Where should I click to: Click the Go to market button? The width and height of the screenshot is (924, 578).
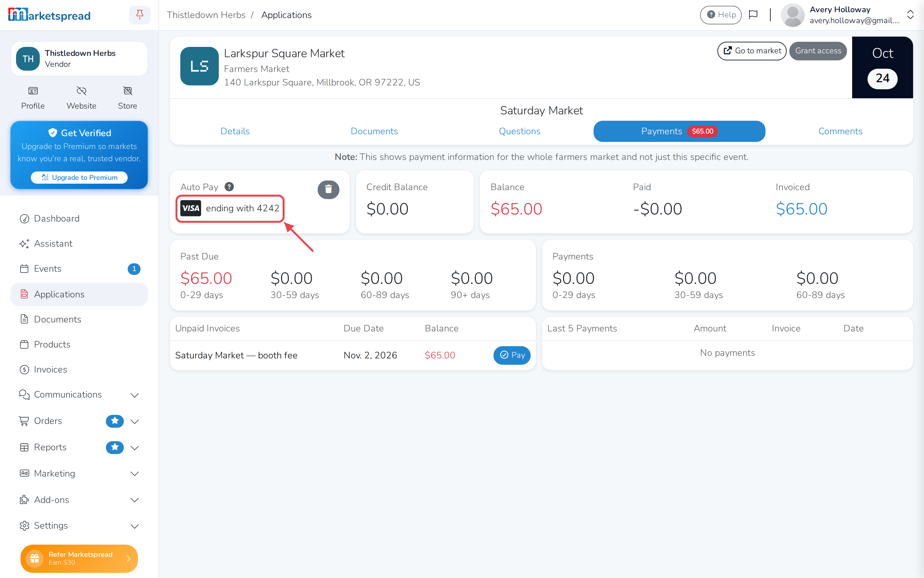pyautogui.click(x=752, y=51)
